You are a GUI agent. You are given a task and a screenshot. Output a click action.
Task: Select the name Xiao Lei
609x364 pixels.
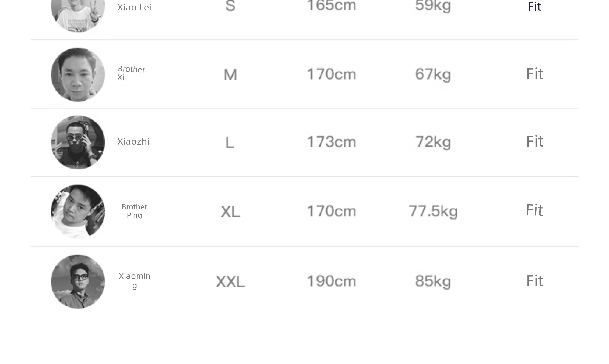(x=134, y=7)
